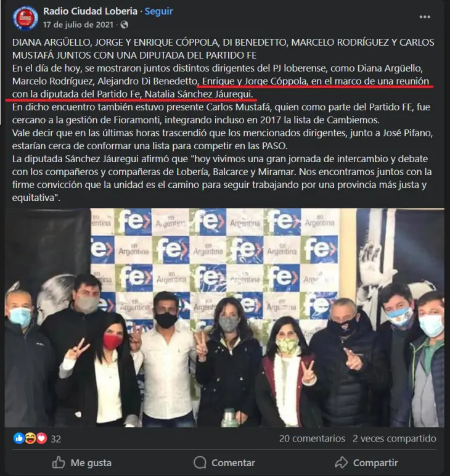Click the laughing face reaction icon
Screen dimensions: 450x476
click(30, 438)
